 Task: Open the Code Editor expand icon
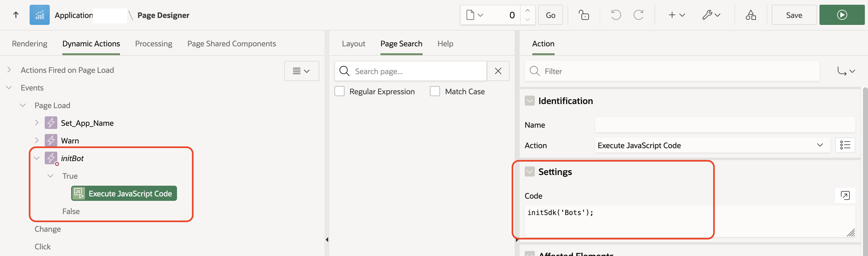point(845,195)
